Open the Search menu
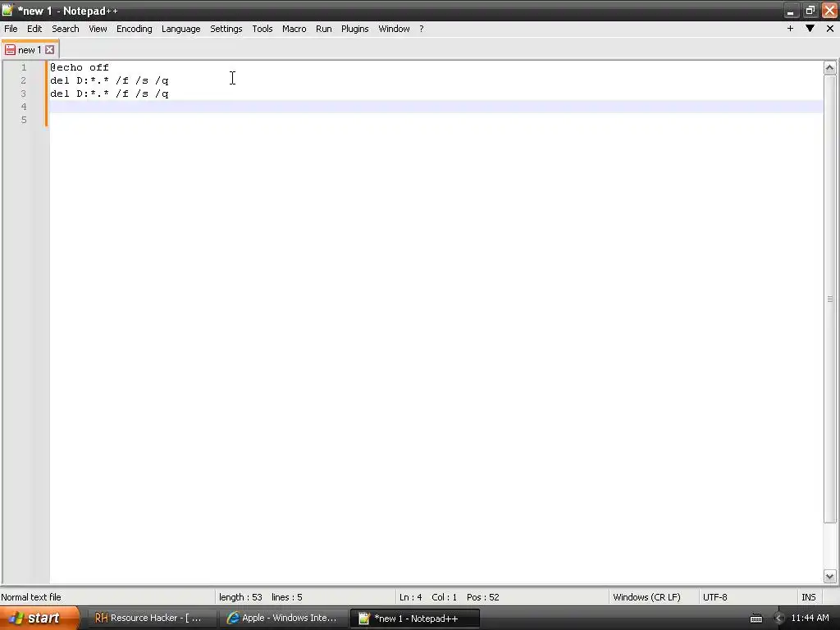This screenshot has height=630, width=840. click(66, 29)
